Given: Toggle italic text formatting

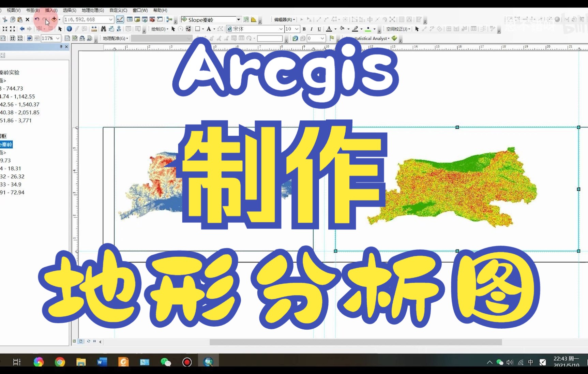Looking at the screenshot, I should tap(311, 29).
